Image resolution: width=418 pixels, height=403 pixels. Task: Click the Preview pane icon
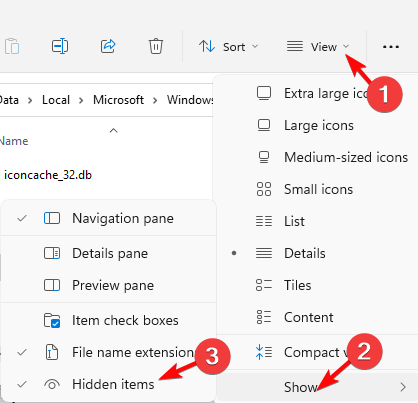pos(52,285)
